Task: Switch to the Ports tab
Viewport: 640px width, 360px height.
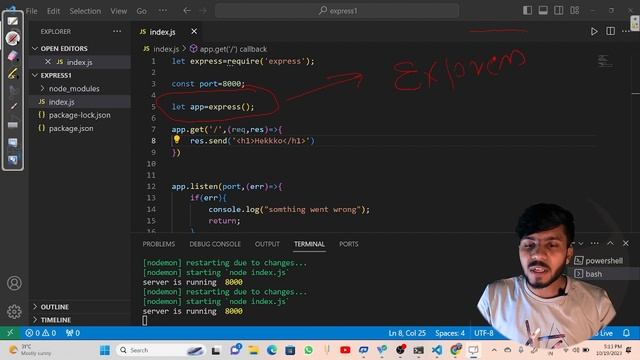Action: [349, 244]
